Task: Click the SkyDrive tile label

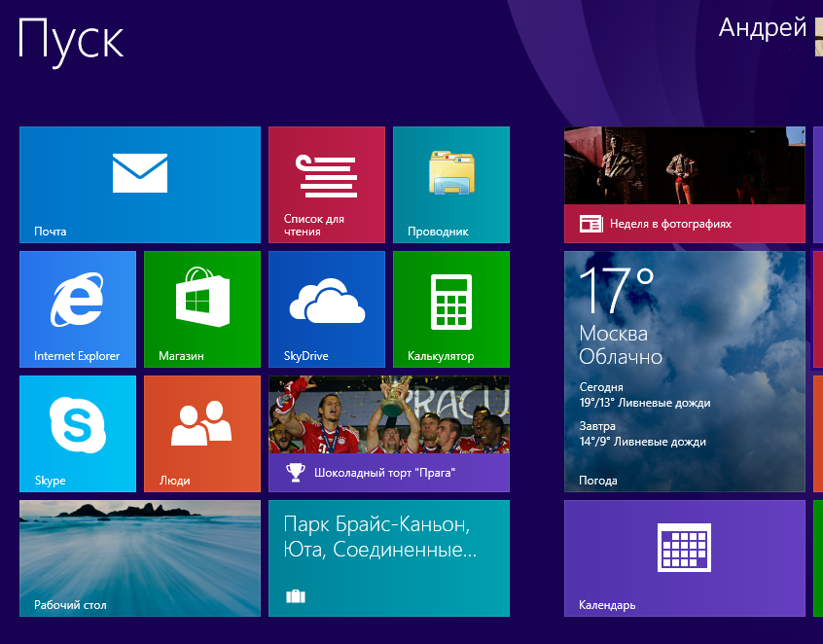Action: [306, 356]
